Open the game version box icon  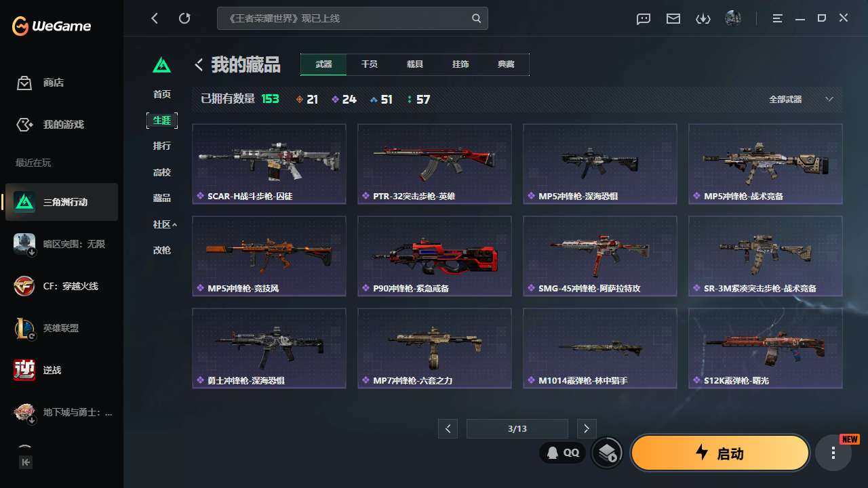click(x=607, y=453)
